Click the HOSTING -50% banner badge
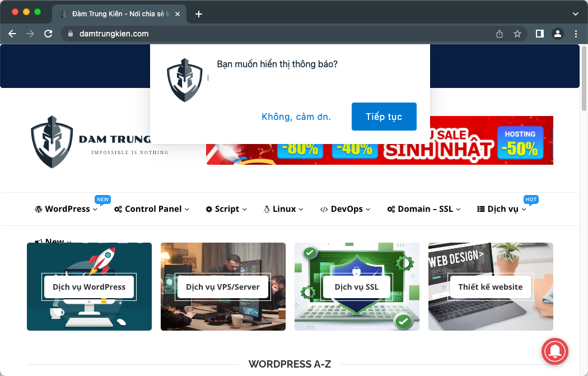 (520, 143)
